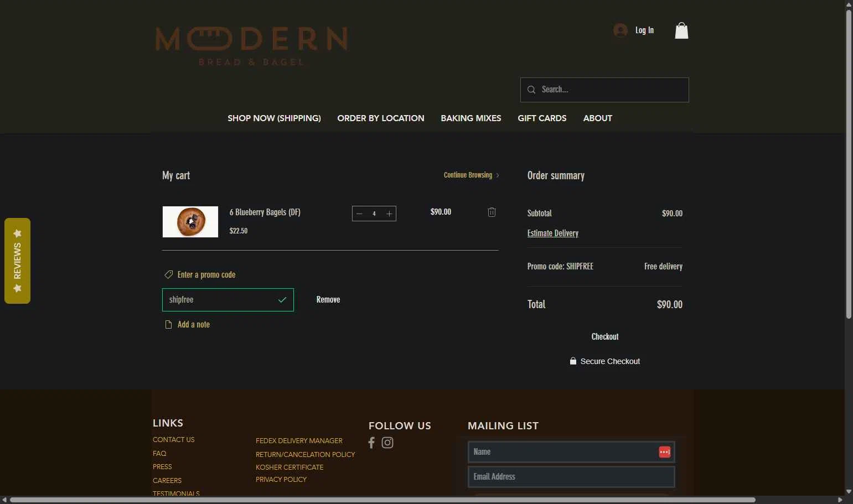The width and height of the screenshot is (853, 504).
Task: Delete Blueberry Bagels with trash icon
Action: coord(492,212)
